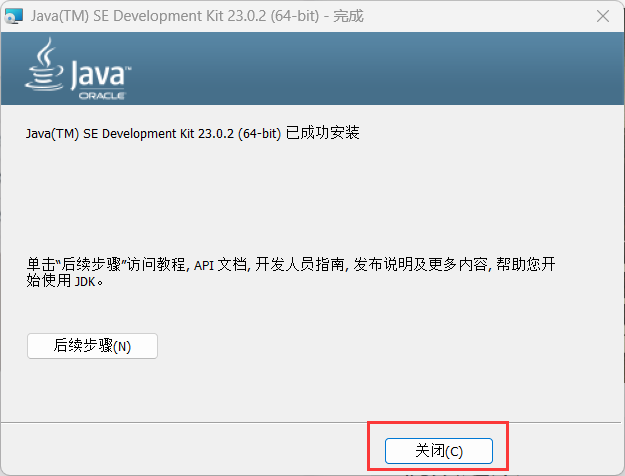The width and height of the screenshot is (625, 476).
Task: Click the (64-bit) text in the title bar
Action: (295, 16)
